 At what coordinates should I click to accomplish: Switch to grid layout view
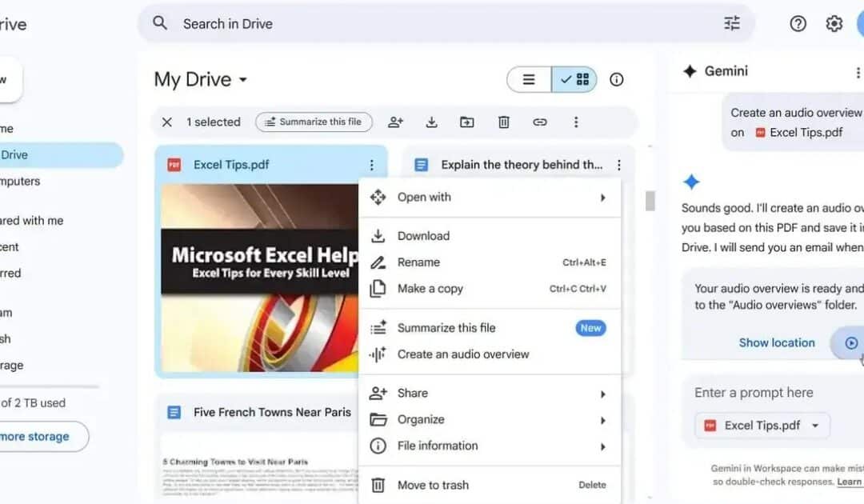coord(574,80)
